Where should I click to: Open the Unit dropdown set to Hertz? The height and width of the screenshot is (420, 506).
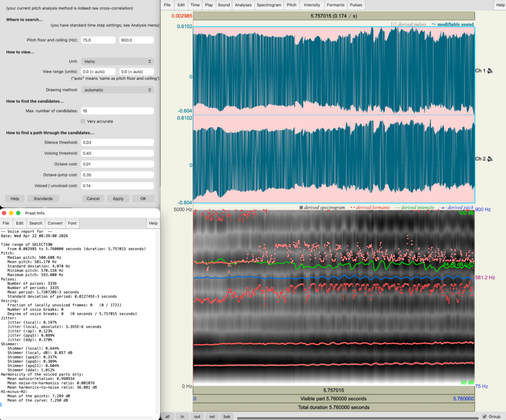click(117, 61)
